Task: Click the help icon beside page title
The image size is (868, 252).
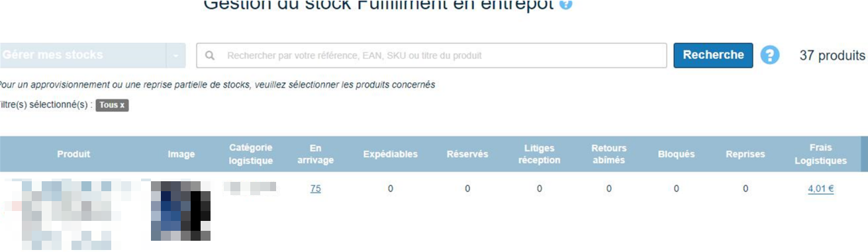Action: (565, 4)
